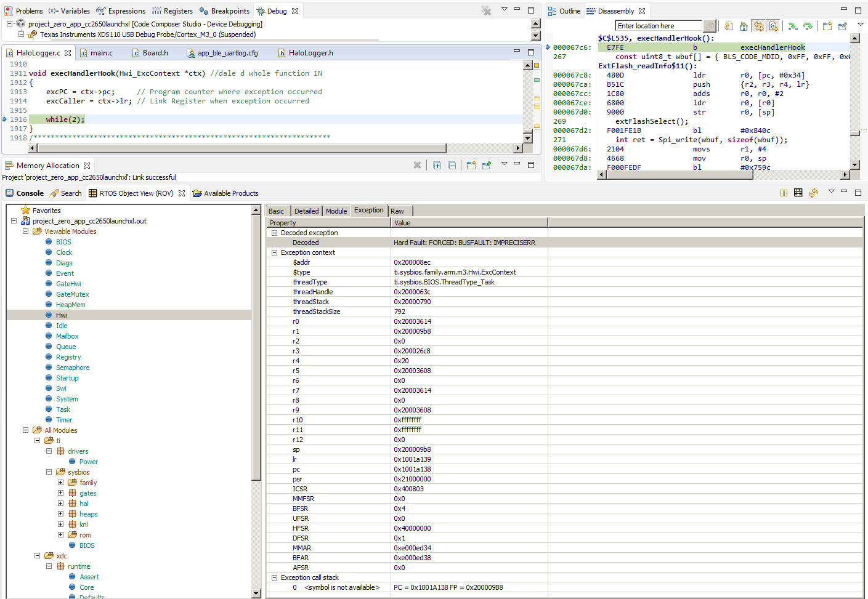The width and height of the screenshot is (868, 599).
Task: Click open new view icon in Disassembly
Action: [827, 26]
